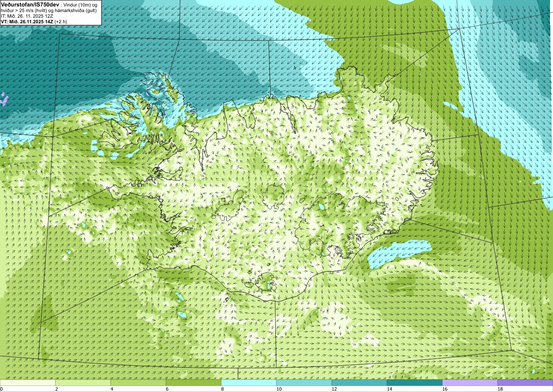
Task: Click the 6–8 m/s olive green legend swatch
Action: click(x=194, y=383)
